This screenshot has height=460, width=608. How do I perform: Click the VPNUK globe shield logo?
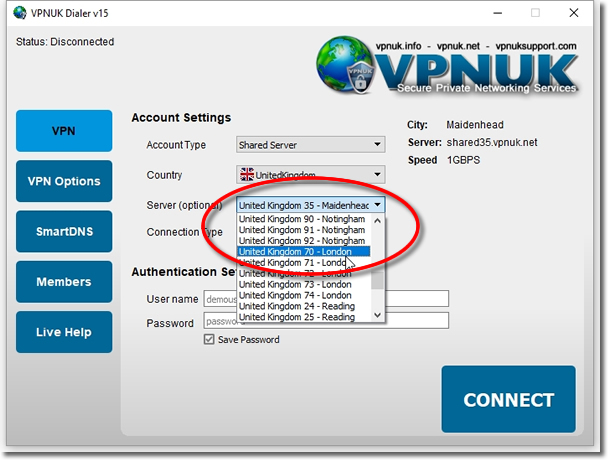[x=344, y=65]
